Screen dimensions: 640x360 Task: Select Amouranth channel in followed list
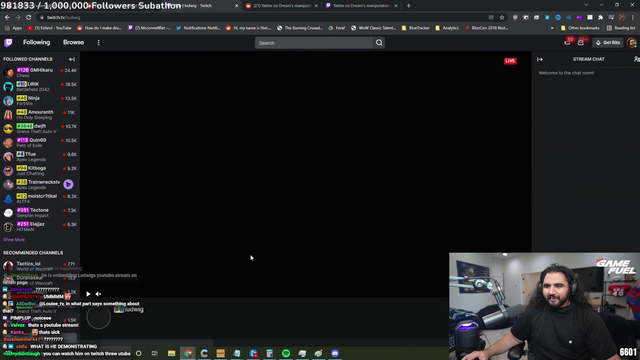(x=40, y=115)
